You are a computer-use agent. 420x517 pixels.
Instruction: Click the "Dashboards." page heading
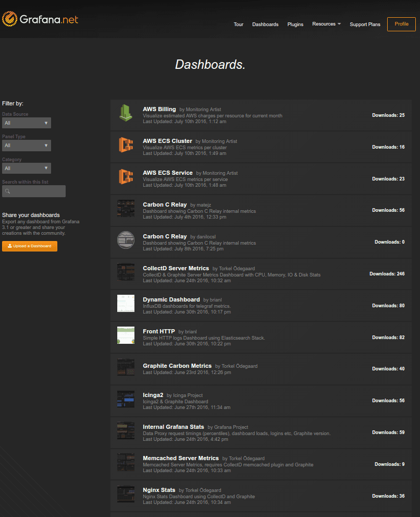(x=210, y=65)
